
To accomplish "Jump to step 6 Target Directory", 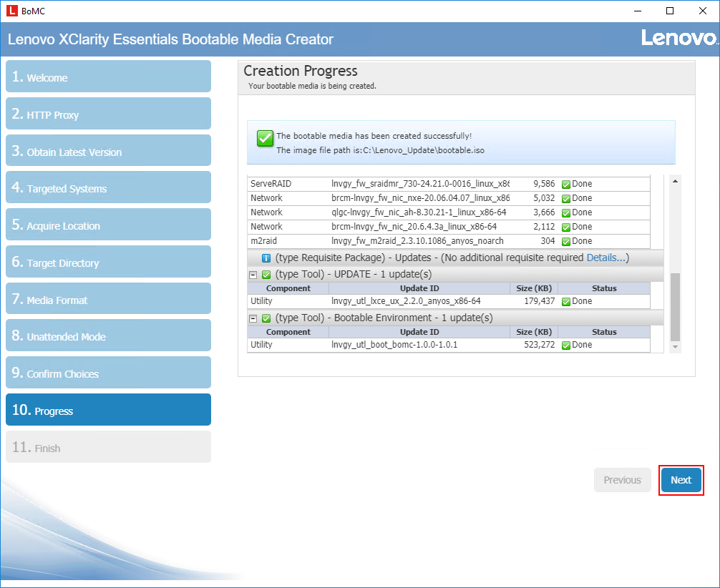I will pos(108,262).
